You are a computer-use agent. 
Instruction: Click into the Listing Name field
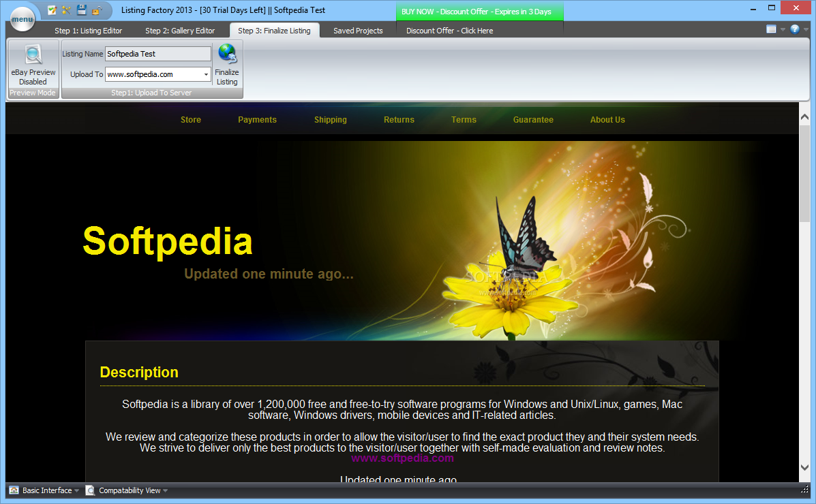(158, 54)
